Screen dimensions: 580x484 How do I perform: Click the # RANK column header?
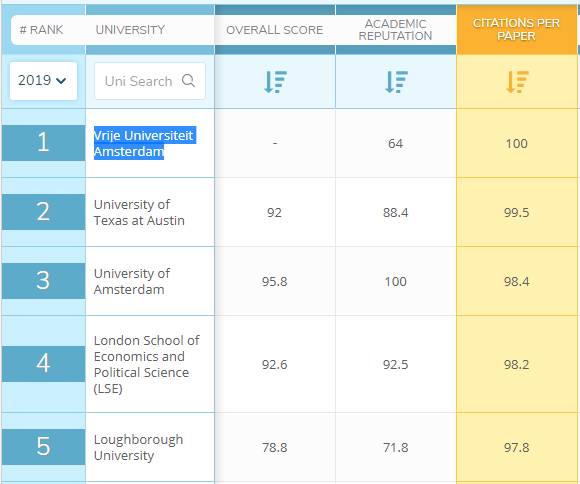pos(41,30)
